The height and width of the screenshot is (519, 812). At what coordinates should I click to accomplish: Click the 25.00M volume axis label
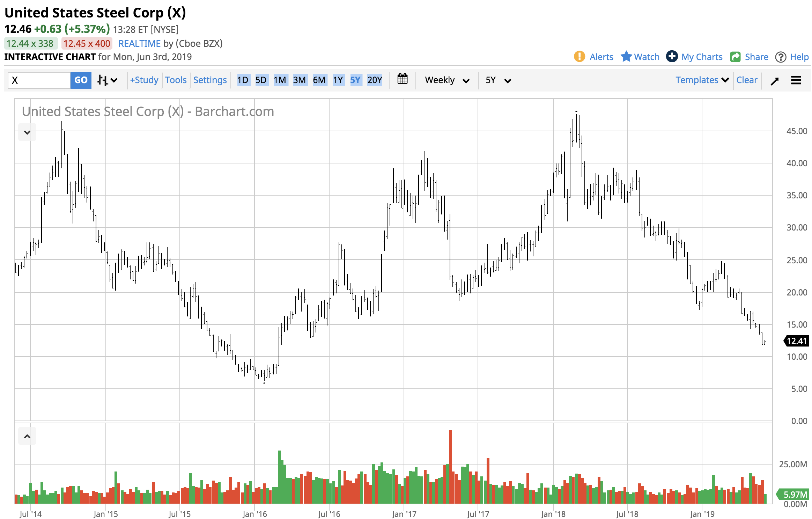click(793, 464)
